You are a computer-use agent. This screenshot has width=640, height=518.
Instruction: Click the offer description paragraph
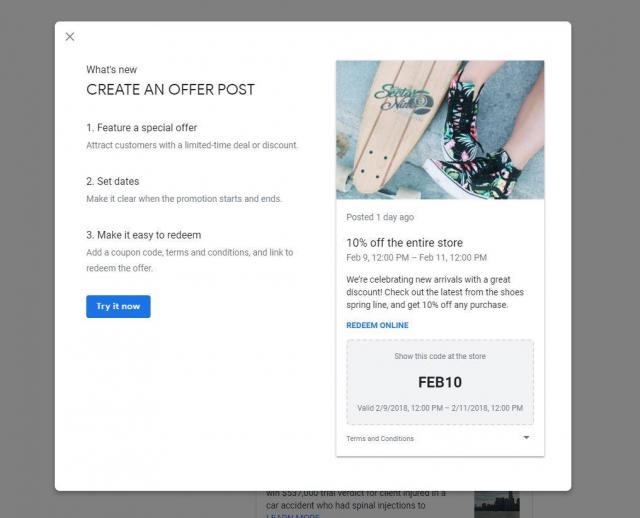[x=435, y=292]
